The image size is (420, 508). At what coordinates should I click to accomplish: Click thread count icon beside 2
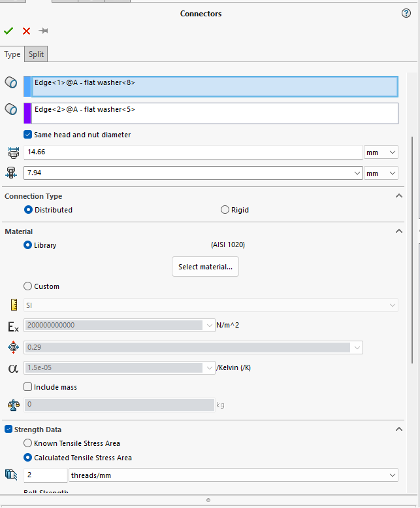coord(11,475)
